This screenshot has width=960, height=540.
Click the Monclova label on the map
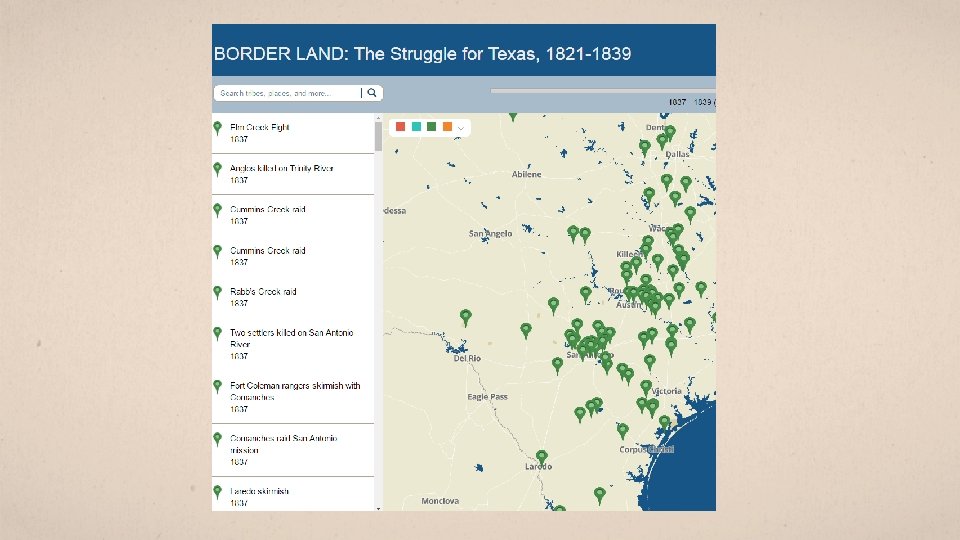click(x=440, y=501)
